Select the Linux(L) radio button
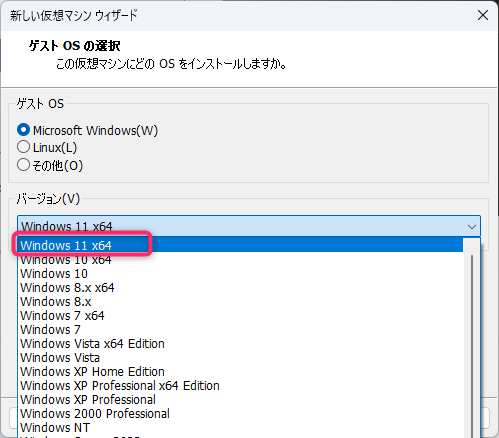 23,147
